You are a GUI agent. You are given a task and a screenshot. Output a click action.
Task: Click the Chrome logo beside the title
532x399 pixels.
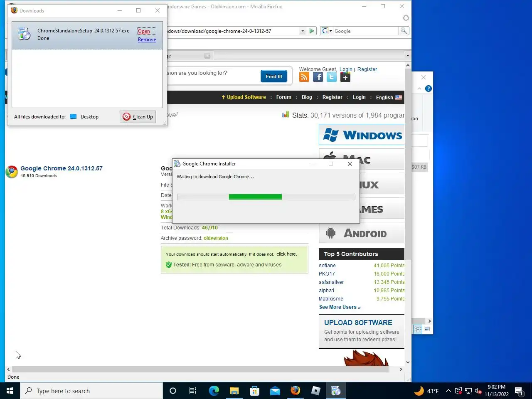(x=12, y=172)
